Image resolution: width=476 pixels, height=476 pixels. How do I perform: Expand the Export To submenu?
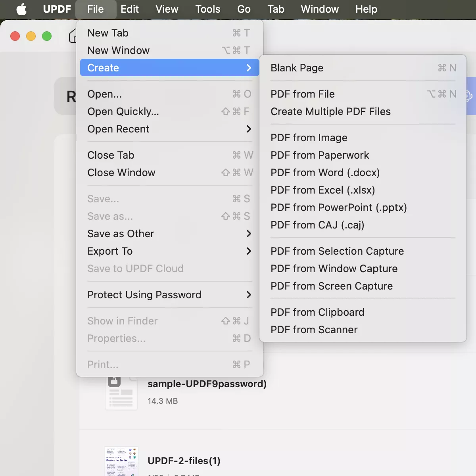coord(110,251)
